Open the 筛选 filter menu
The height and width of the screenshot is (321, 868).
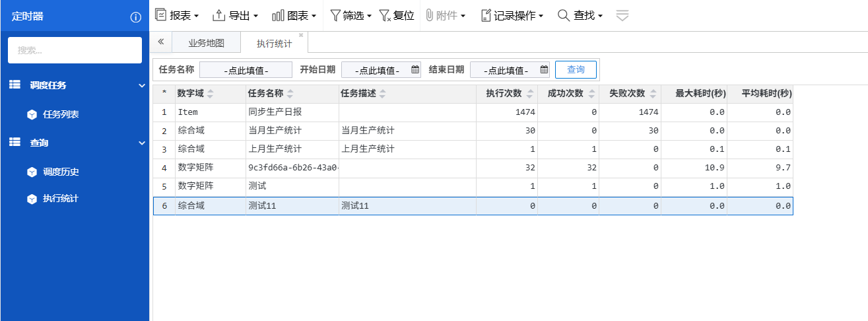point(351,15)
